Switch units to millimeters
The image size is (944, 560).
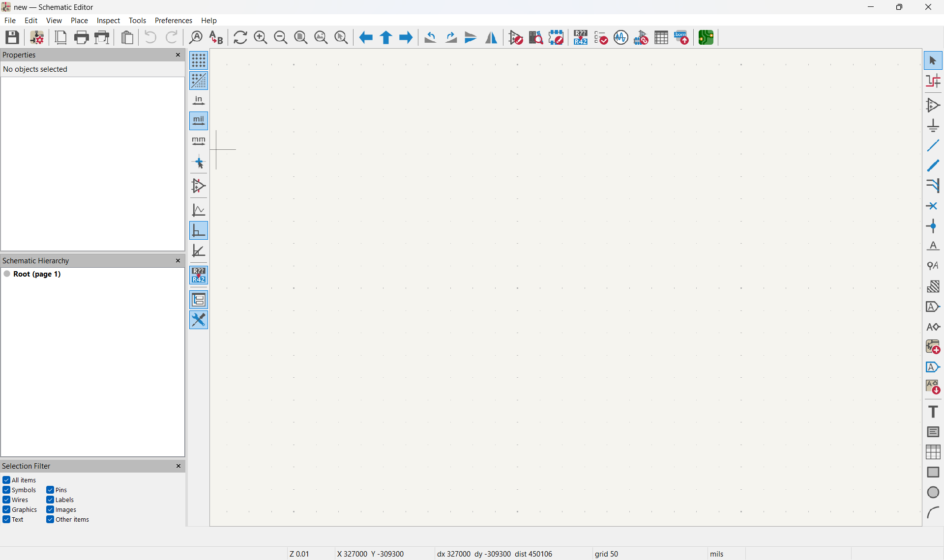tap(199, 141)
